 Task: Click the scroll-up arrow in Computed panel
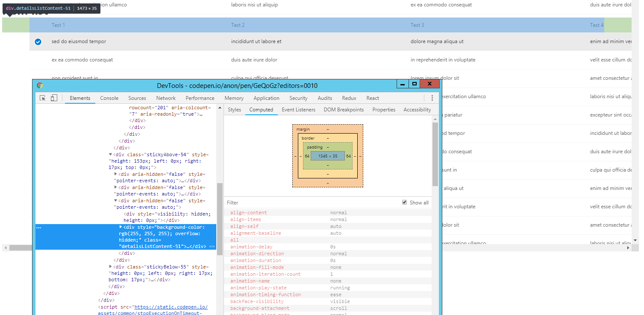pos(435,118)
